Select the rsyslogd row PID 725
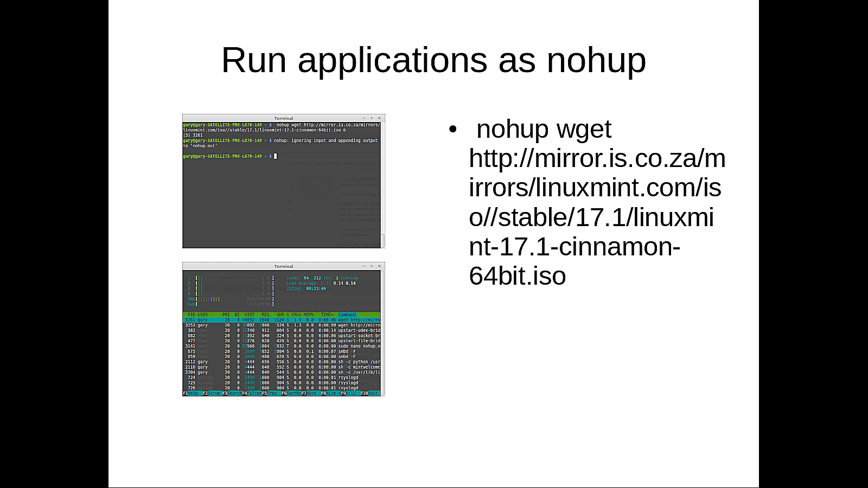 282,383
